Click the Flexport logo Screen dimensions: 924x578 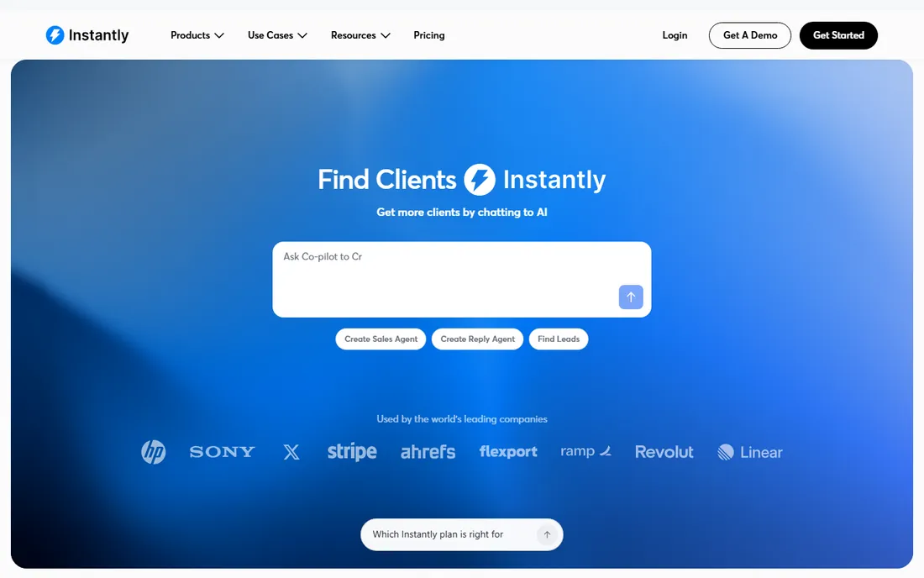tap(508, 452)
